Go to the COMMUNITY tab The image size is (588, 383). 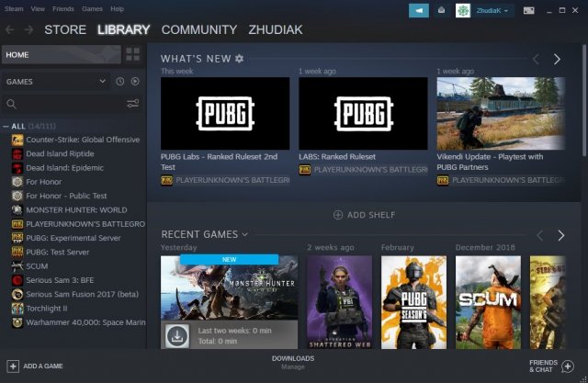[199, 29]
